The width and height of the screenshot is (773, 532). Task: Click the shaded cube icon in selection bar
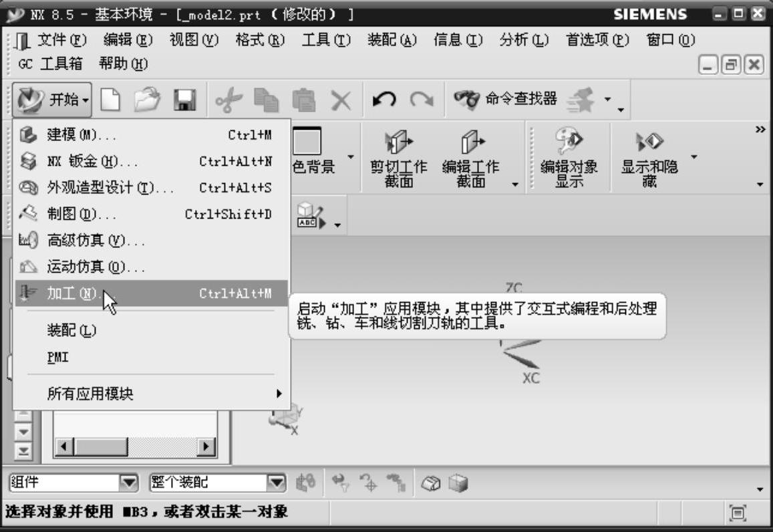coord(458,483)
